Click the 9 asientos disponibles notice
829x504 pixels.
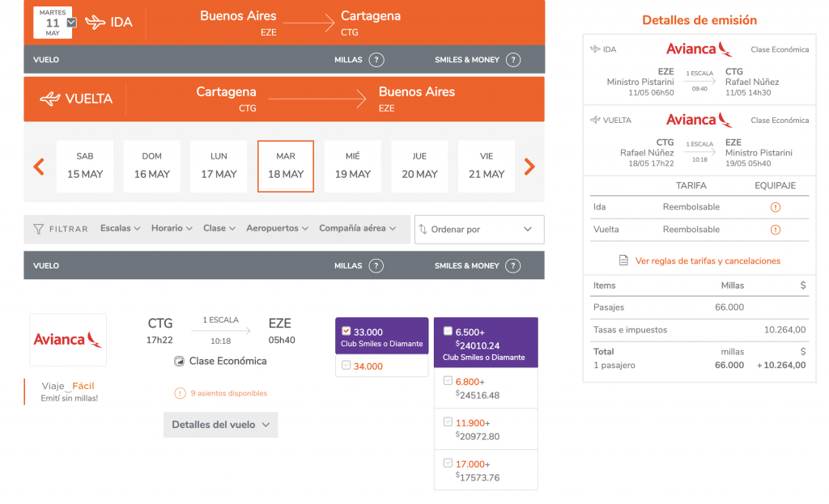point(229,394)
